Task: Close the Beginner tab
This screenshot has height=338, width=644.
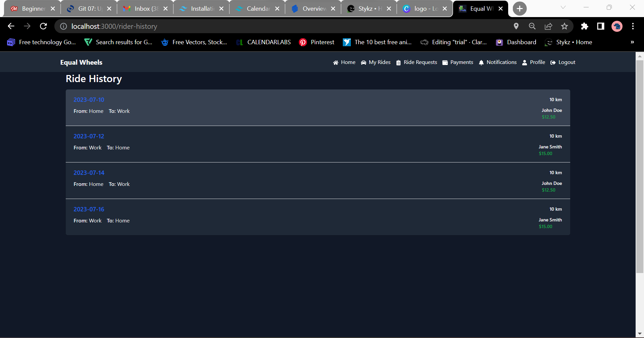Action: coord(53,9)
